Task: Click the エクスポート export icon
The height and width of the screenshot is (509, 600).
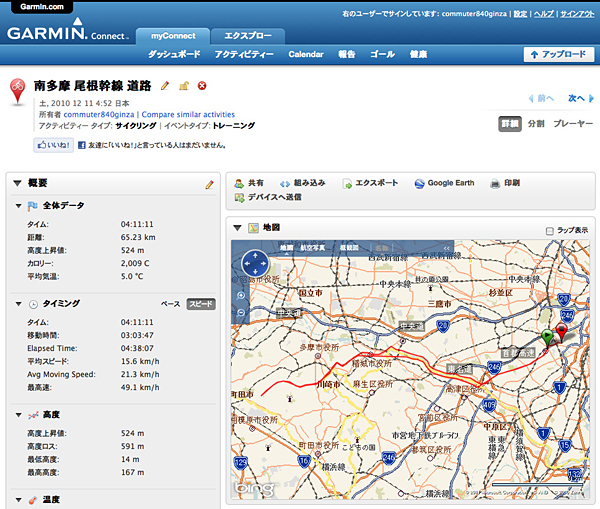Action: [x=347, y=184]
